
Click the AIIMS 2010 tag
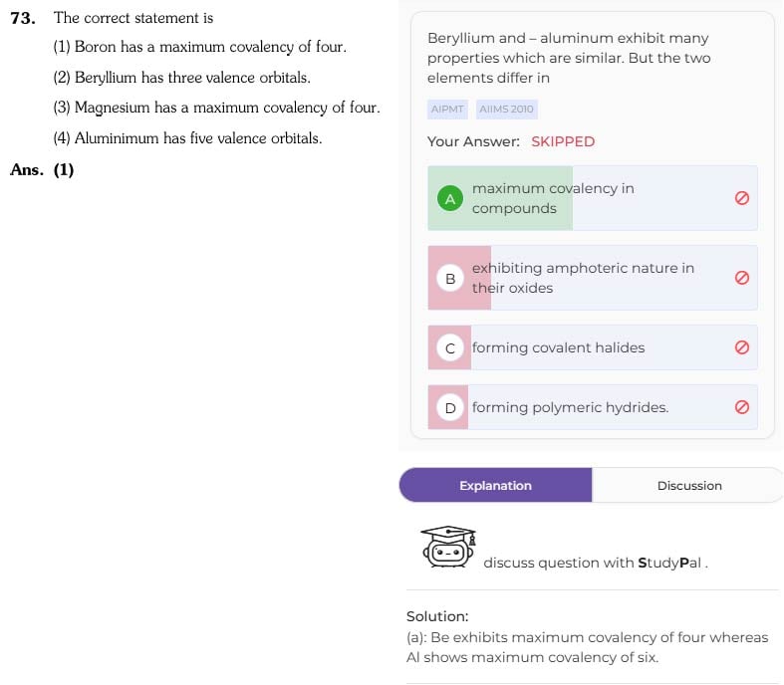[x=506, y=109]
